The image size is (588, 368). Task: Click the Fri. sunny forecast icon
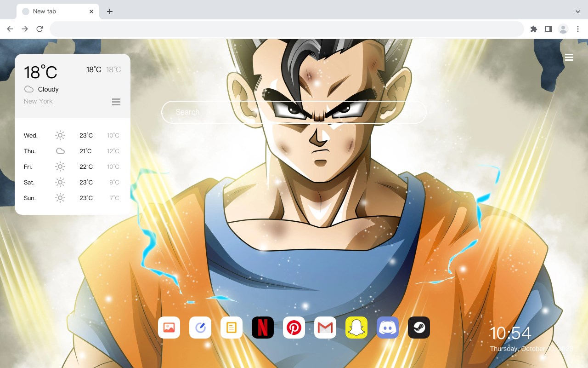60,167
